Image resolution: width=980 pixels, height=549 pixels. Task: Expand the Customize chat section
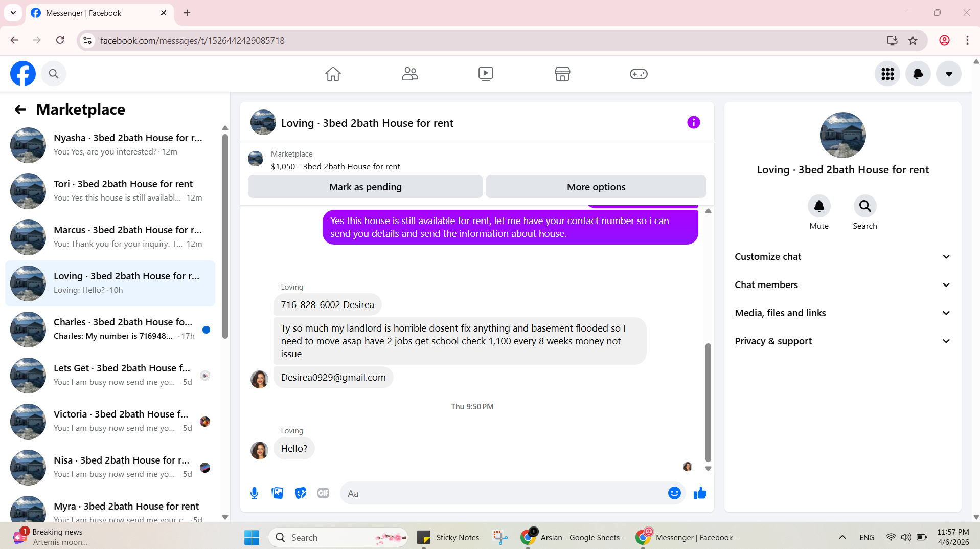(842, 257)
